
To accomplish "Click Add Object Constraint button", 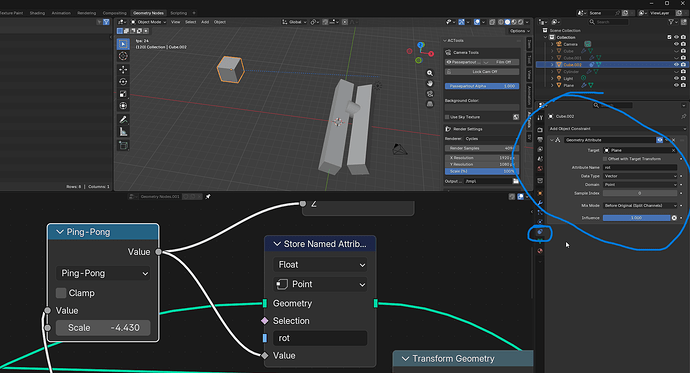I will (x=617, y=129).
